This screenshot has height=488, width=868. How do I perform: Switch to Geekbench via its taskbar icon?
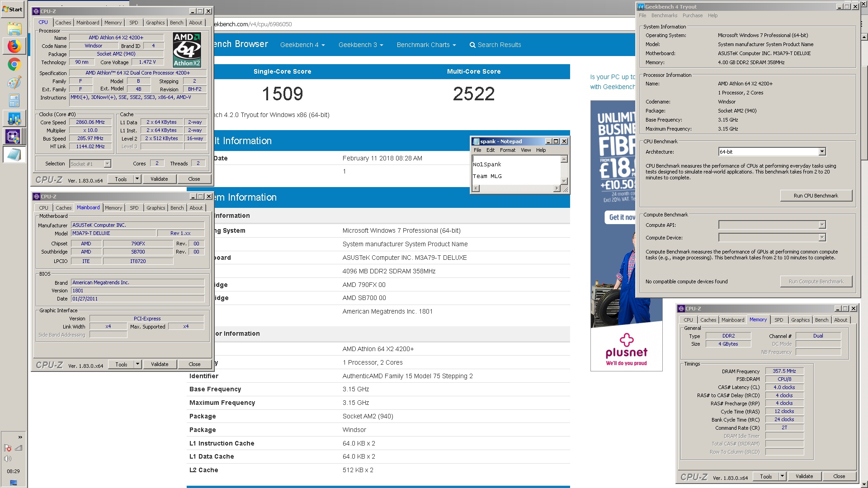pos(14,118)
